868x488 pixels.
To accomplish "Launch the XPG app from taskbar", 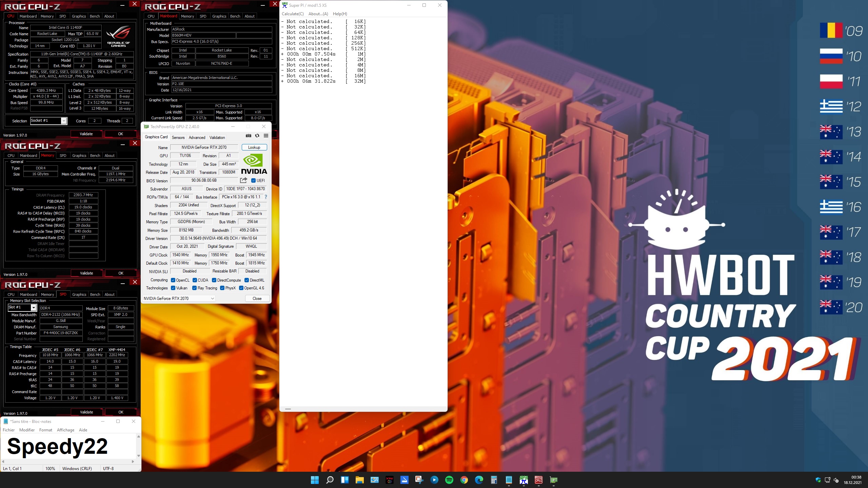I will 390,480.
